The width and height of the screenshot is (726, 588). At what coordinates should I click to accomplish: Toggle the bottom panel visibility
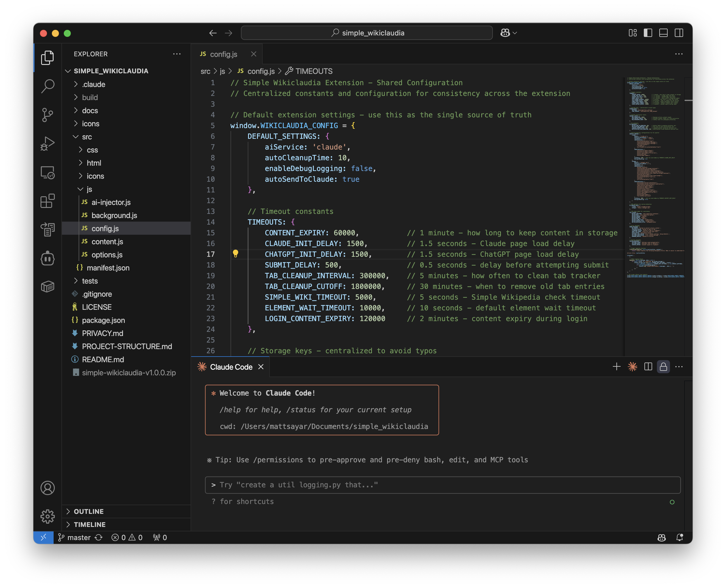[663, 33]
